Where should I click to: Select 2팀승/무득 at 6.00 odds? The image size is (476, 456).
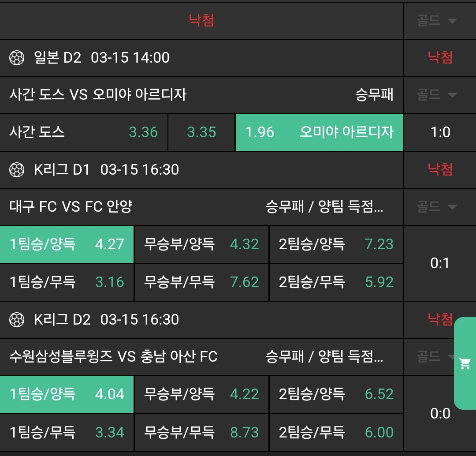(336, 433)
